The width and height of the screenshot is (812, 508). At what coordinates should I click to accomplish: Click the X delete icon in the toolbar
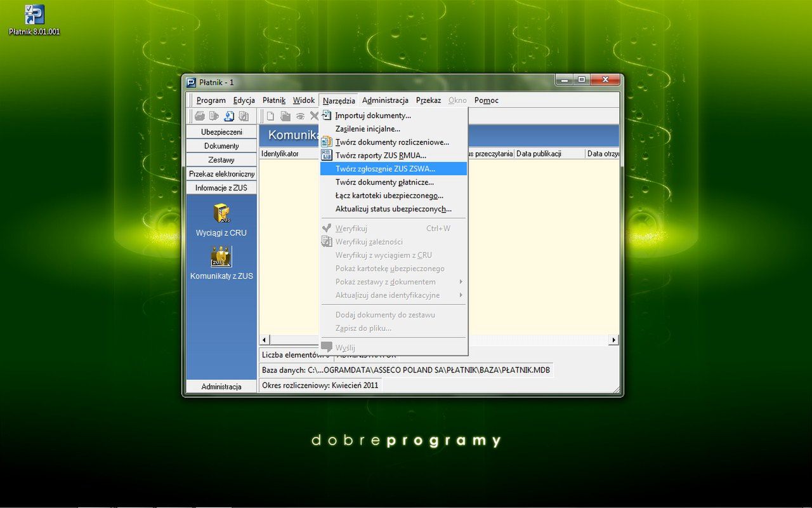point(314,116)
